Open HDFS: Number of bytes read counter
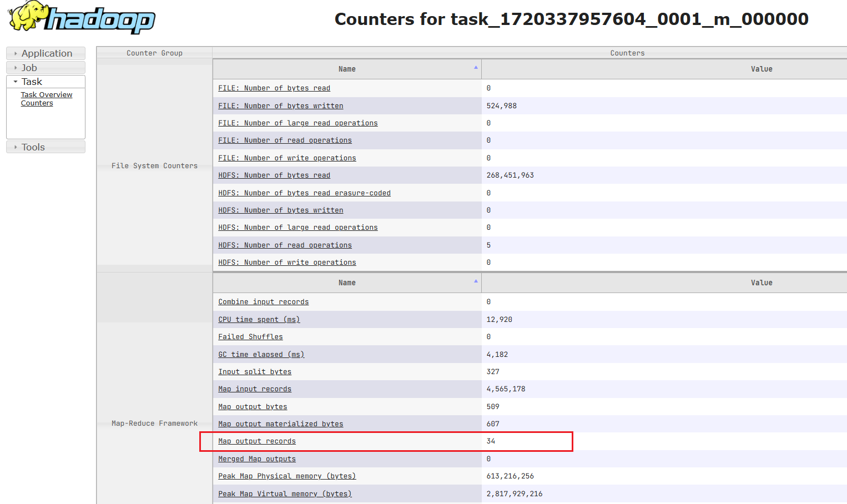The width and height of the screenshot is (847, 504). [274, 175]
